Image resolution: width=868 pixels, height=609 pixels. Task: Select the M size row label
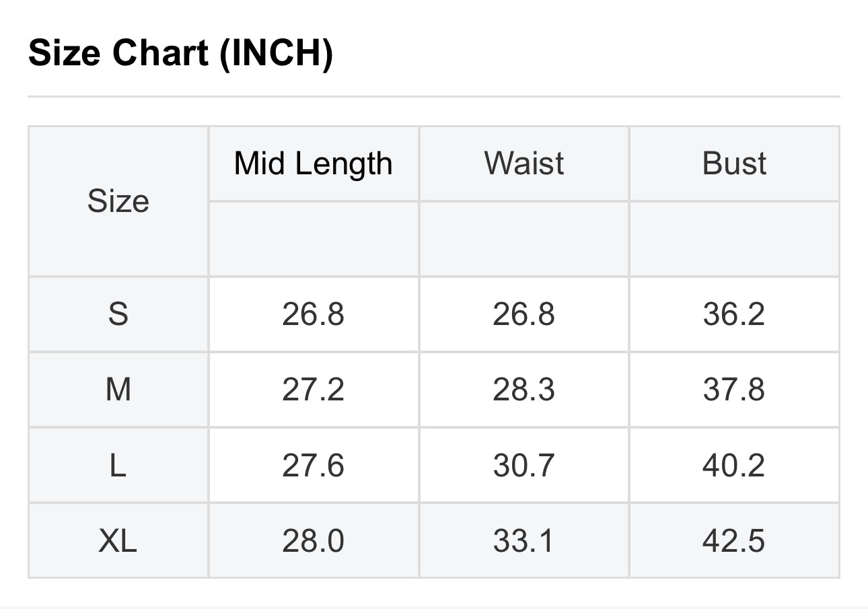118,390
